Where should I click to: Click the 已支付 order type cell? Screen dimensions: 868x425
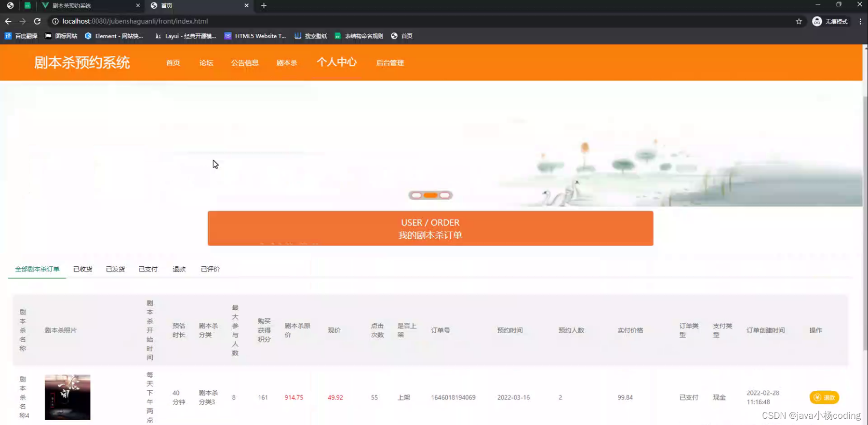[x=689, y=398]
